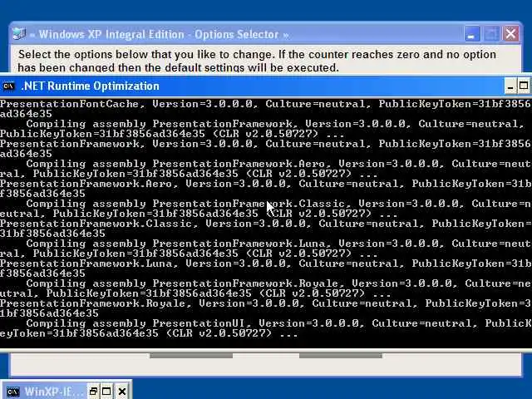532x399 pixels.
Task: Minimize the Options Selector window
Action: click(471, 34)
